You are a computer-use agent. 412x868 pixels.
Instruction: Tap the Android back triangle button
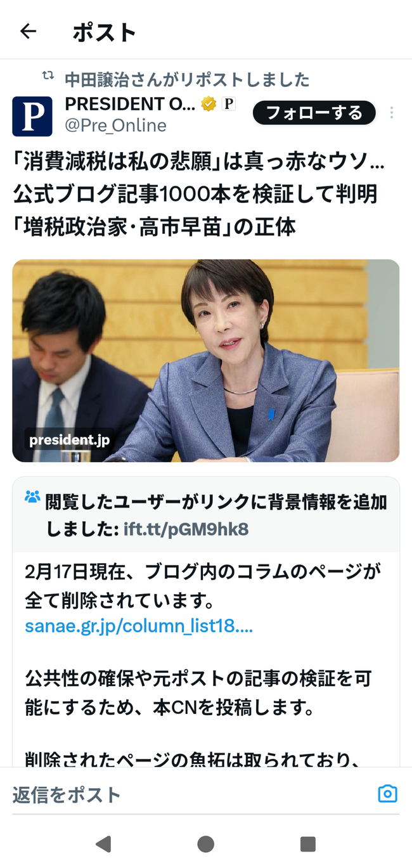point(103,843)
